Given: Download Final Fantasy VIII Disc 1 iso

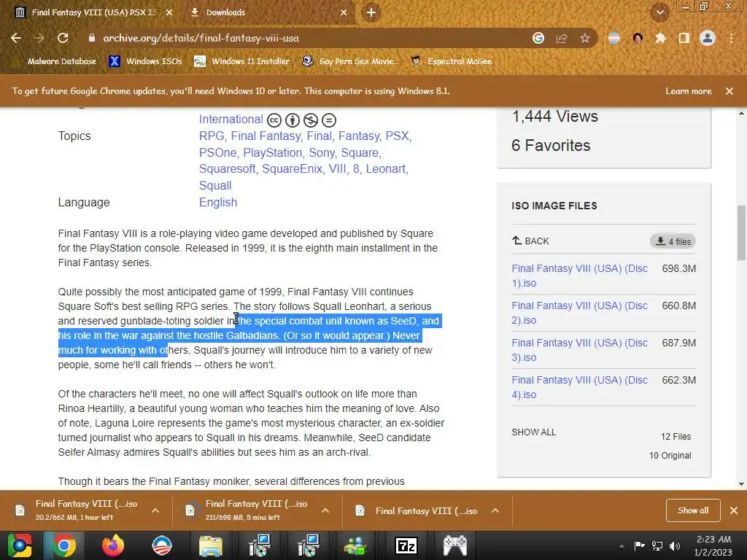Looking at the screenshot, I should click(579, 276).
